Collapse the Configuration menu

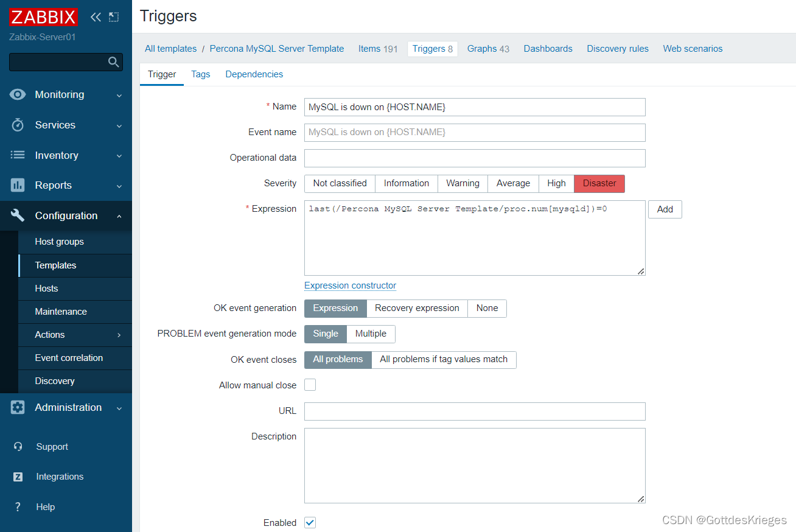(x=119, y=216)
